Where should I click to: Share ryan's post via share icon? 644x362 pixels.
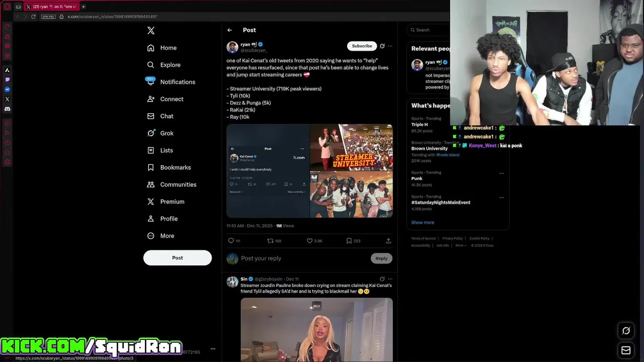[388, 241]
